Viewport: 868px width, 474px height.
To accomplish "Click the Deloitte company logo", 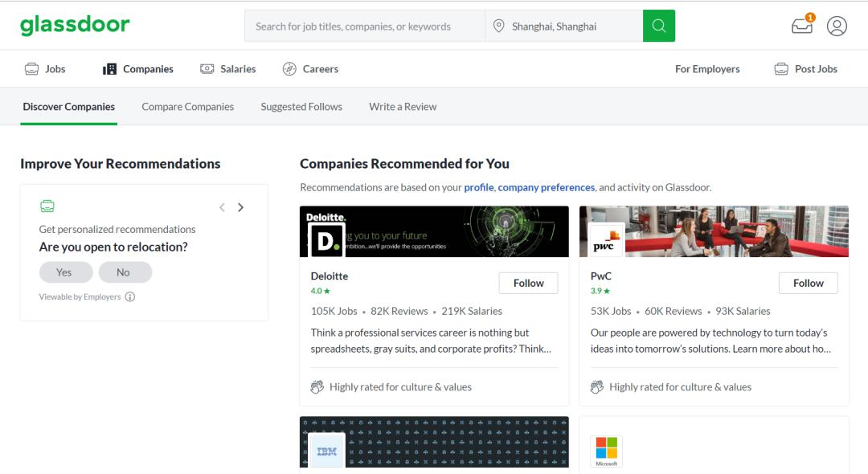I will [x=327, y=239].
